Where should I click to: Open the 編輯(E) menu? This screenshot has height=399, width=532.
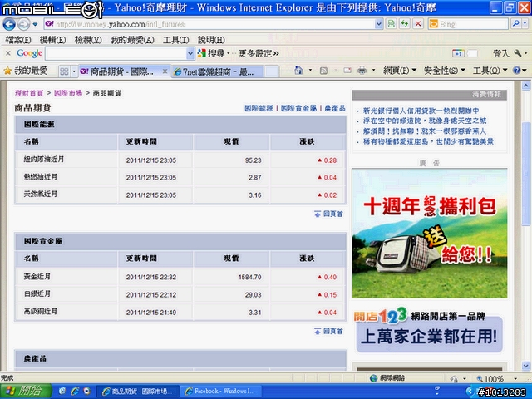tap(52, 40)
